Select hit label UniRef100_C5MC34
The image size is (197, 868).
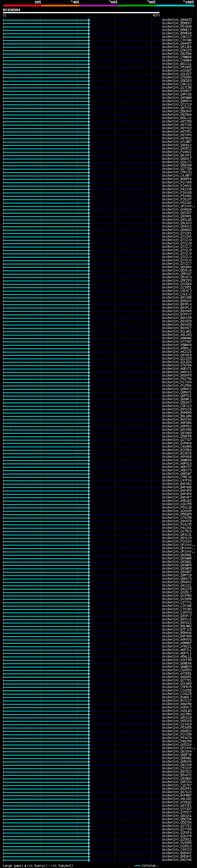point(177,477)
